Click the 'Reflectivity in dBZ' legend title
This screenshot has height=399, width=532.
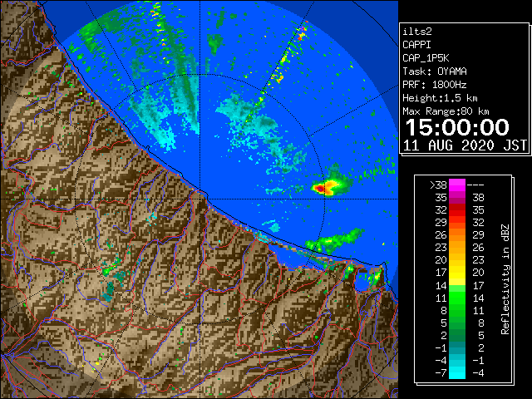505,279
